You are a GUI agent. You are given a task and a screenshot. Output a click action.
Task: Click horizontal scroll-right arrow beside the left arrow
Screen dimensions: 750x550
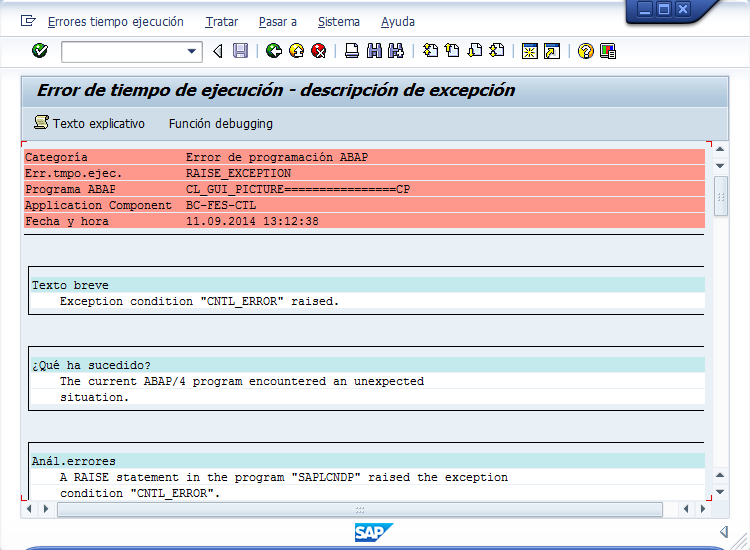tap(46, 509)
